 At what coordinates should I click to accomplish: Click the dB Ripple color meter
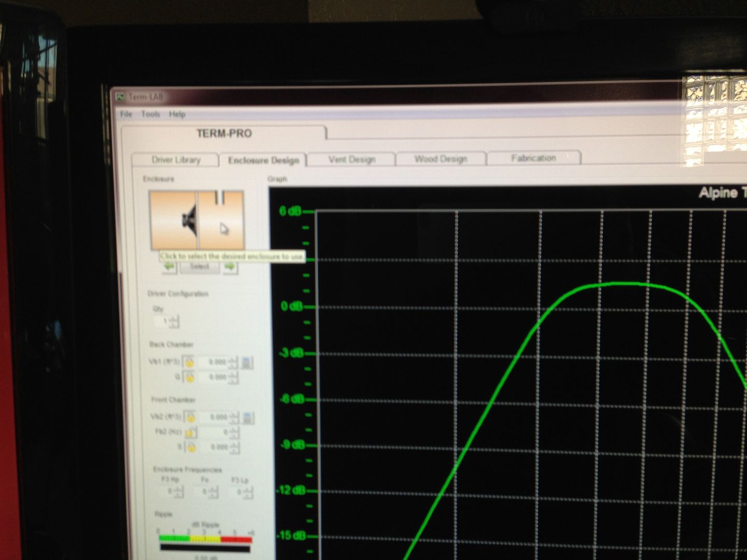pyautogui.click(x=205, y=539)
